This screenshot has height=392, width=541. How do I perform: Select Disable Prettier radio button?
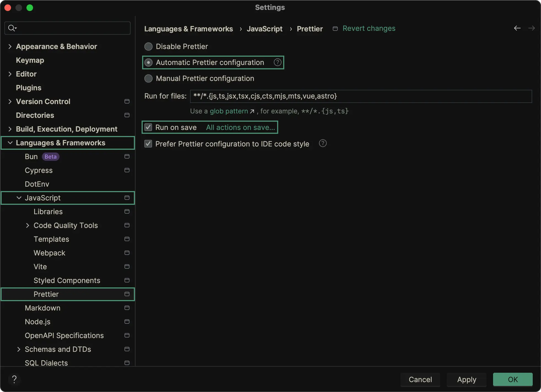pos(148,47)
